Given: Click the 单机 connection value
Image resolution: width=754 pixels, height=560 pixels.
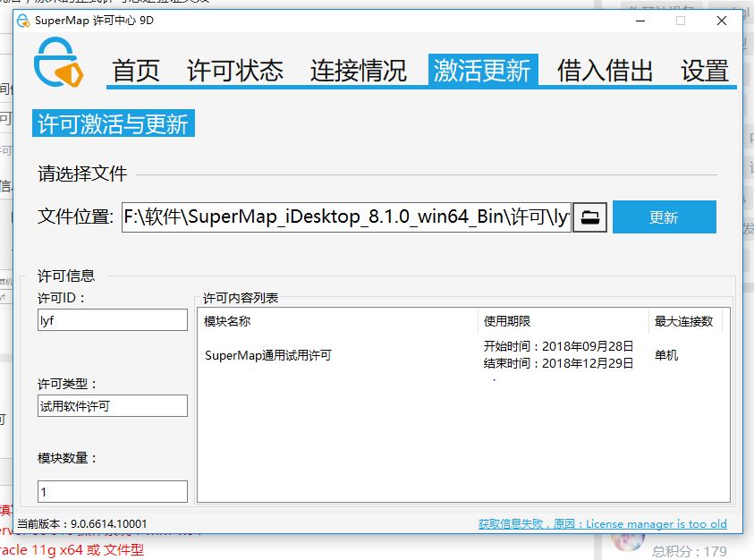Looking at the screenshot, I should [666, 355].
